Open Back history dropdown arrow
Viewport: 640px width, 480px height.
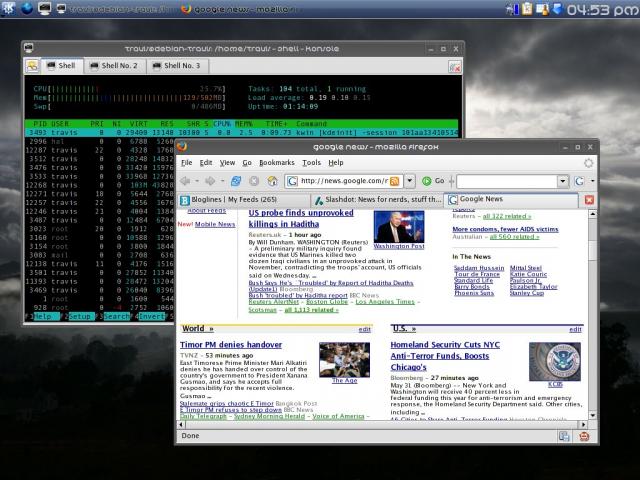(x=197, y=181)
